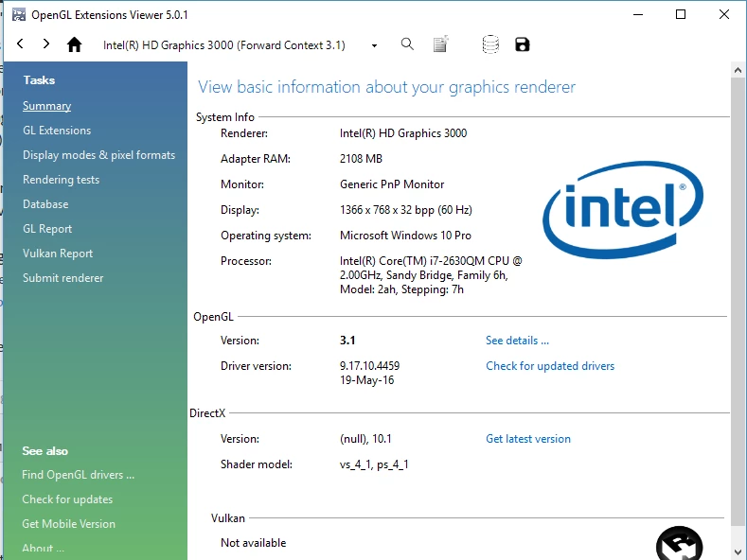Image resolution: width=747 pixels, height=560 pixels.
Task: Open GL Extensions in sidebar
Action: click(57, 131)
